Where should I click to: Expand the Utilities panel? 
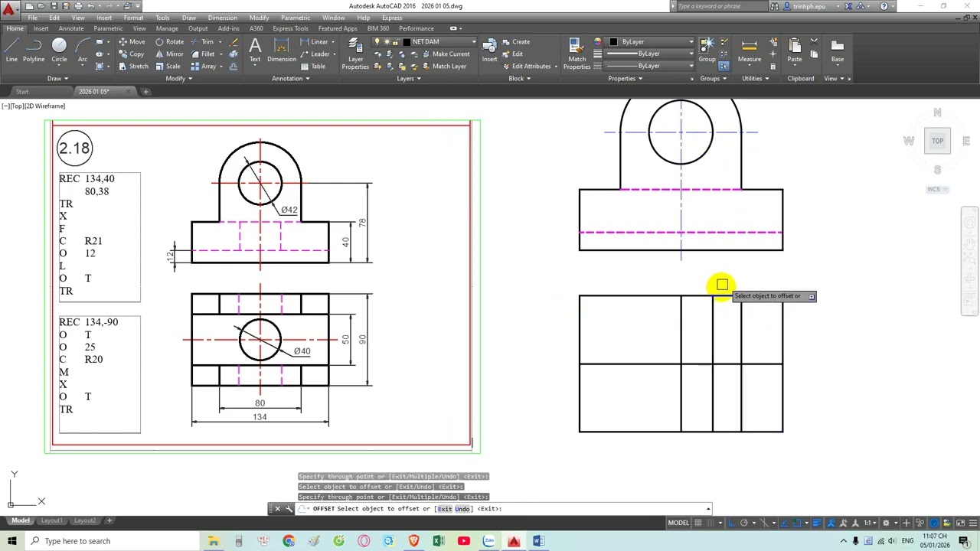(756, 78)
